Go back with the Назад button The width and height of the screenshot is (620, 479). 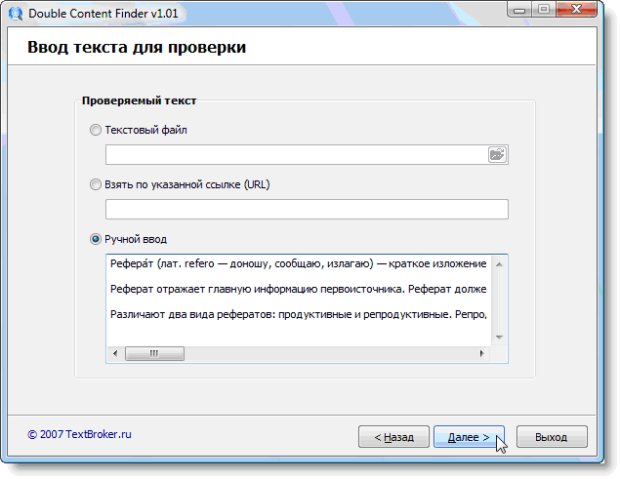tap(394, 437)
